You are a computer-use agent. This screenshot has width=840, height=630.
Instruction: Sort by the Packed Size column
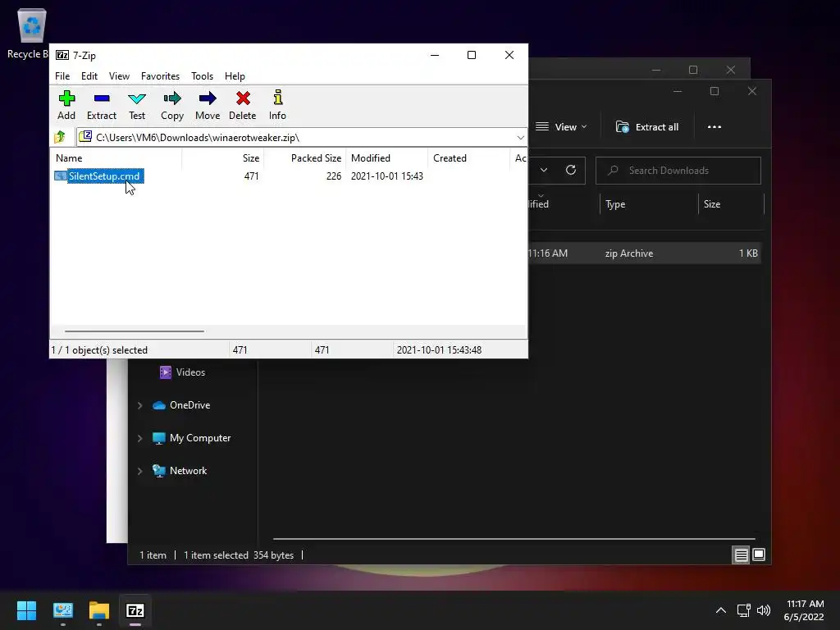coord(305,158)
